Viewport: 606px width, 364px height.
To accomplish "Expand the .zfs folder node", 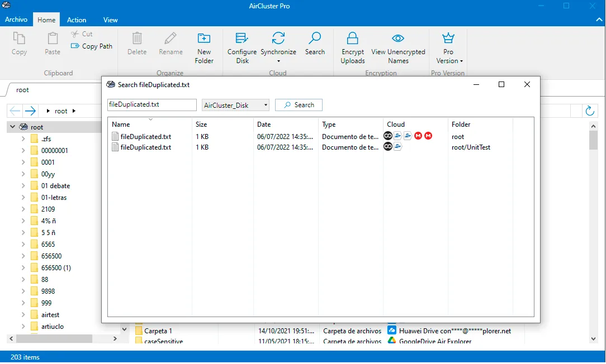I will pyautogui.click(x=23, y=138).
